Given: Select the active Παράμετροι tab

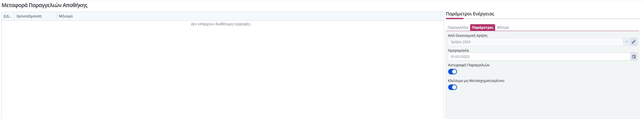Looking at the screenshot, I should pos(482,27).
